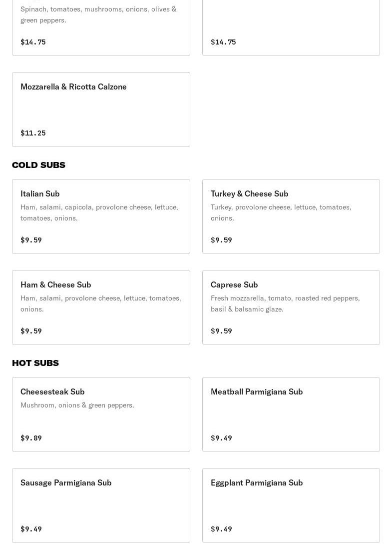Viewport: 392px width, 555px height.
Task: Click the Italian Sub ingredients description
Action: click(99, 212)
